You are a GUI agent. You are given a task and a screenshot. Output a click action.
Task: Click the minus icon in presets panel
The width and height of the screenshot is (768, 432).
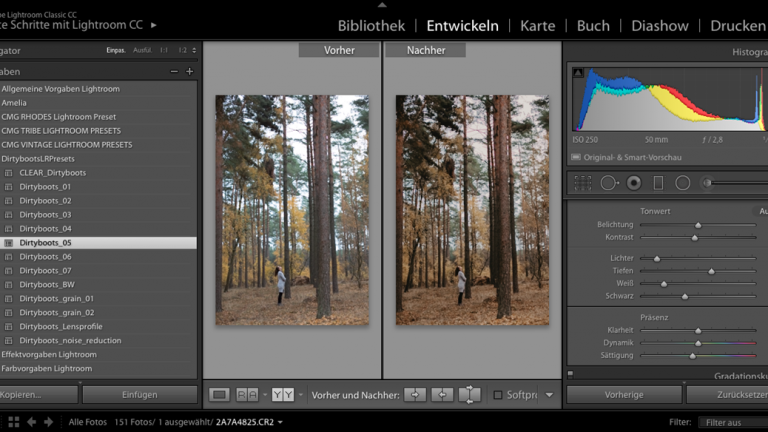(x=174, y=71)
